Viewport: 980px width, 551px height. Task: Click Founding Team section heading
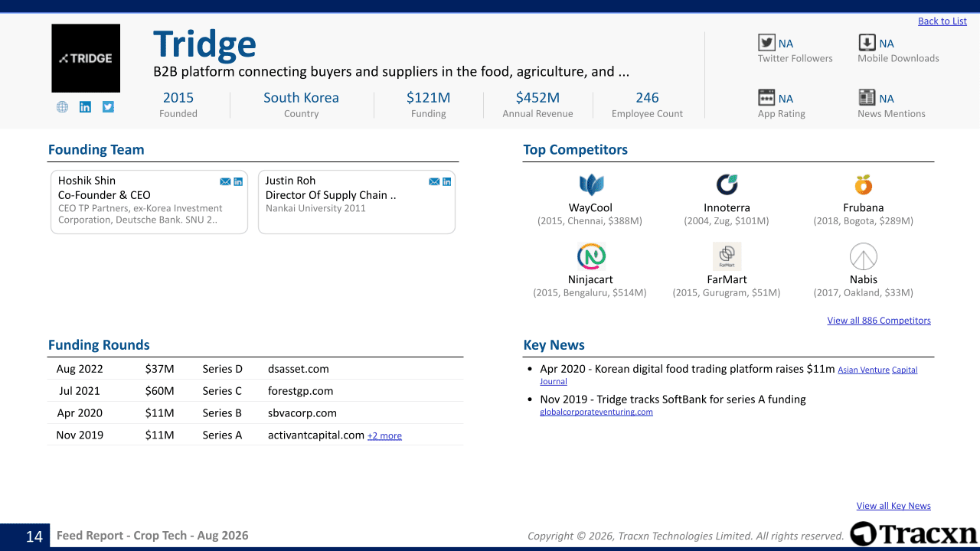[96, 150]
